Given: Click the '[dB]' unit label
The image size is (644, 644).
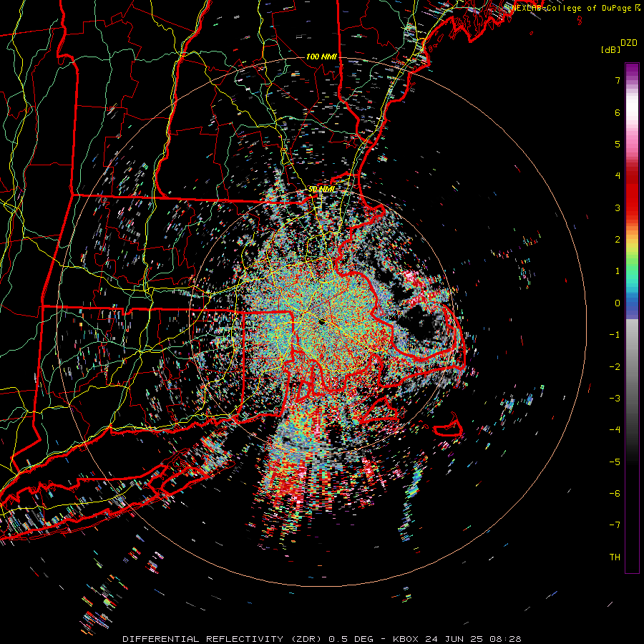Looking at the screenshot, I should pyautogui.click(x=610, y=49).
